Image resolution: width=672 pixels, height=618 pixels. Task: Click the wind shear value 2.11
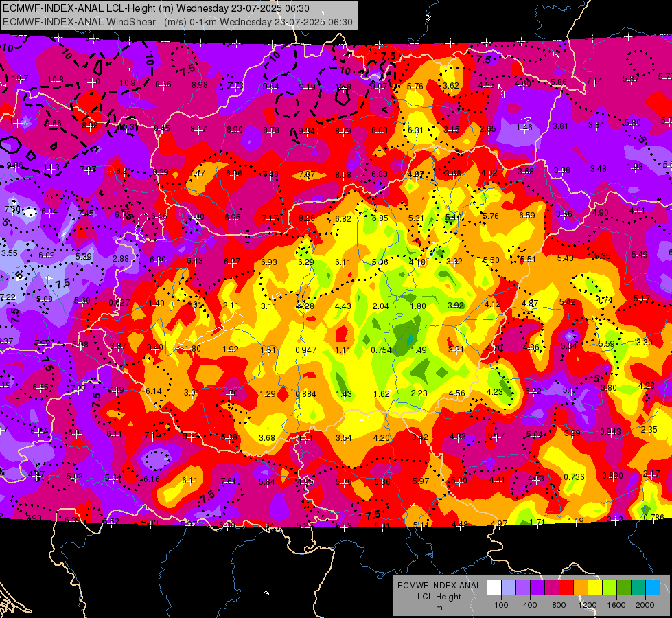click(x=231, y=306)
